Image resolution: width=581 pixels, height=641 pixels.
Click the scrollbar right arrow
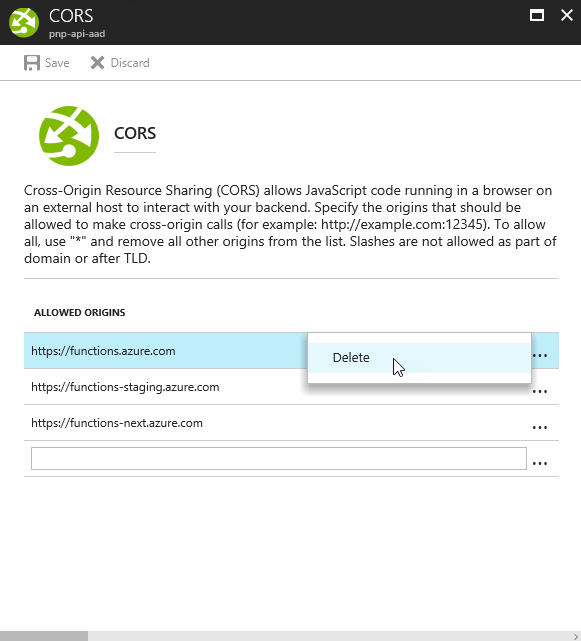pos(576,636)
